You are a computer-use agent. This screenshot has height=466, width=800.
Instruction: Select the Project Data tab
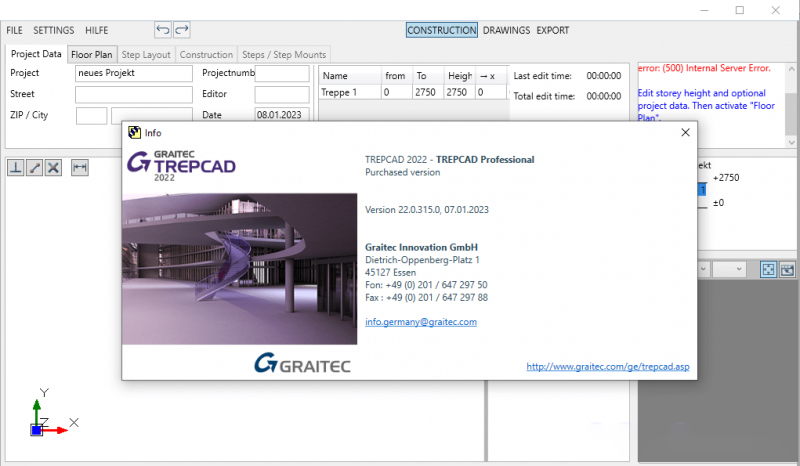coord(36,54)
